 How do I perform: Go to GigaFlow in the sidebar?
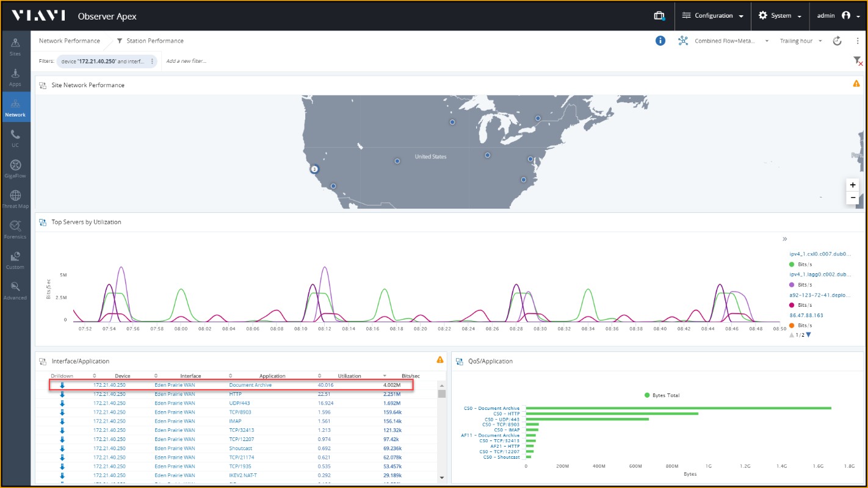click(x=15, y=168)
